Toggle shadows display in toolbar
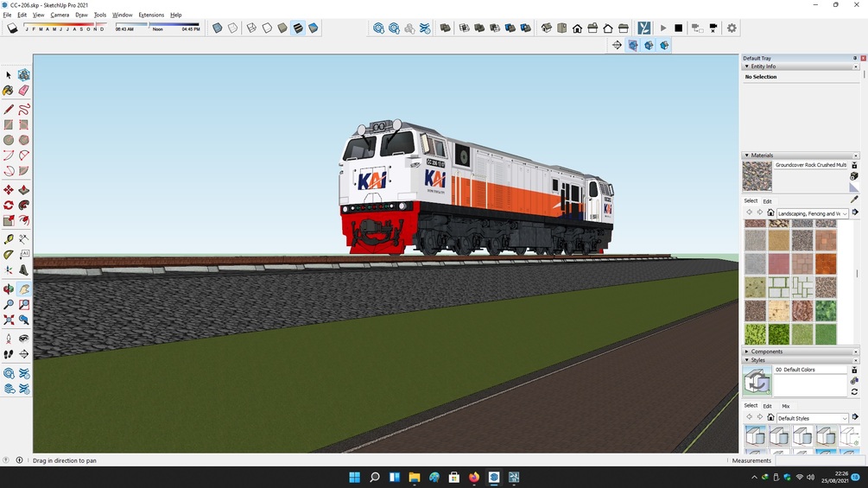868x488 pixels. [12, 28]
